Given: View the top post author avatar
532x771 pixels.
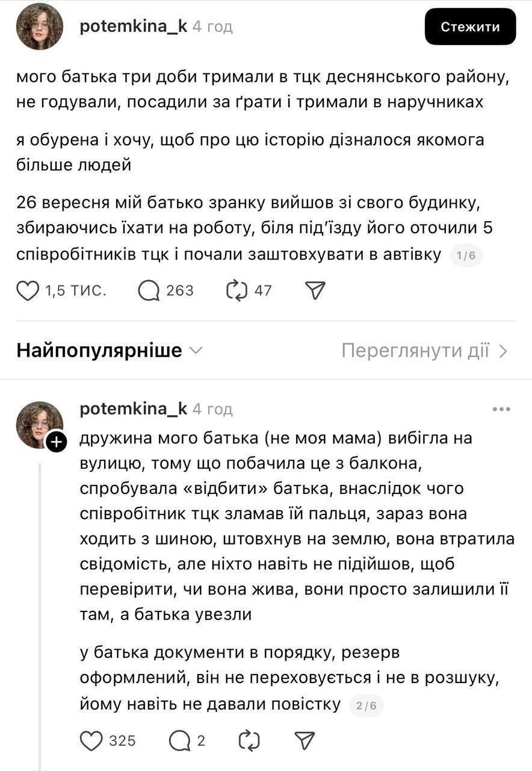Looking at the screenshot, I should [40, 27].
